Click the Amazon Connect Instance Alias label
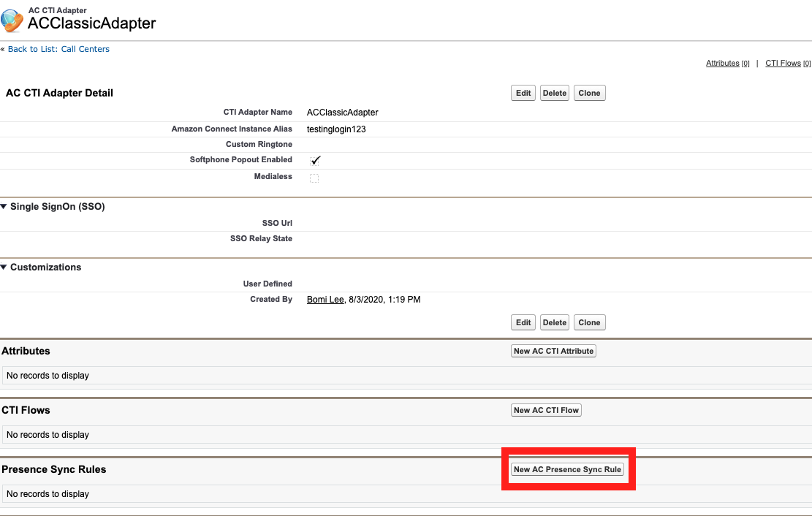Screen dimensions: 812x516 pyautogui.click(x=232, y=129)
